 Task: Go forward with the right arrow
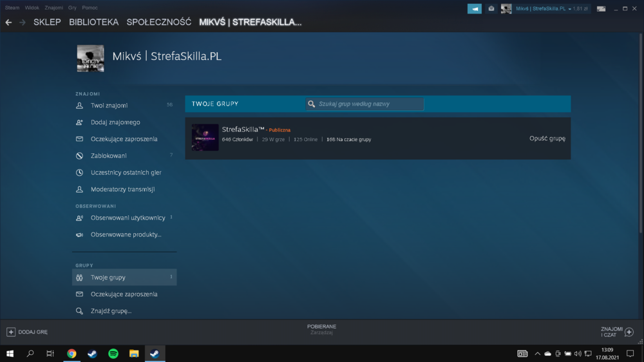click(x=22, y=23)
